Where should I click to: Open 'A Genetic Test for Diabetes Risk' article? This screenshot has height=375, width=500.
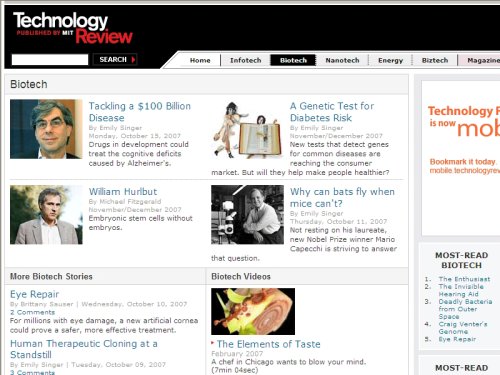[x=332, y=112]
